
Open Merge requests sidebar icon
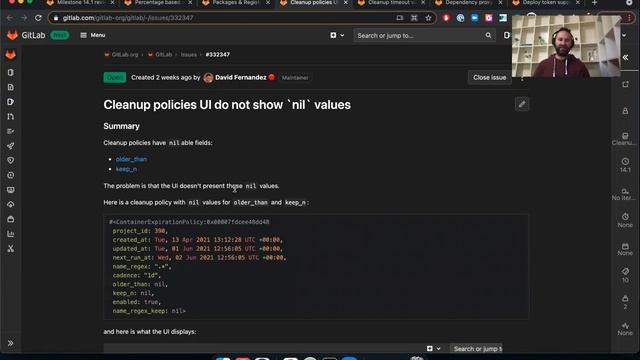pyautogui.click(x=11, y=117)
